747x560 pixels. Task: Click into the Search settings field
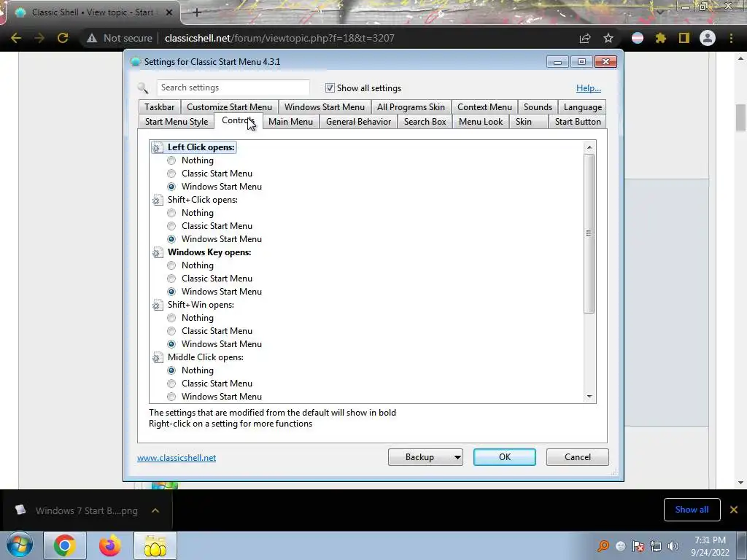pos(233,87)
